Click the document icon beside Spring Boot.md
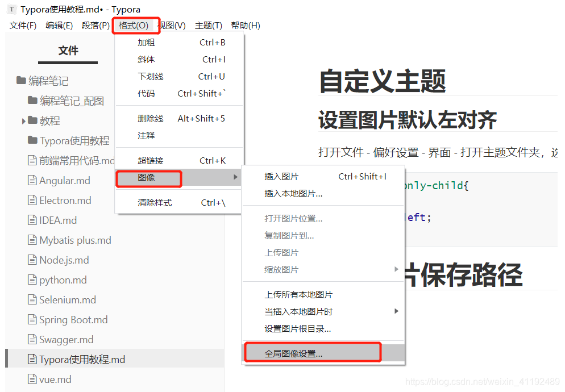This screenshot has height=392, width=565. (x=33, y=319)
